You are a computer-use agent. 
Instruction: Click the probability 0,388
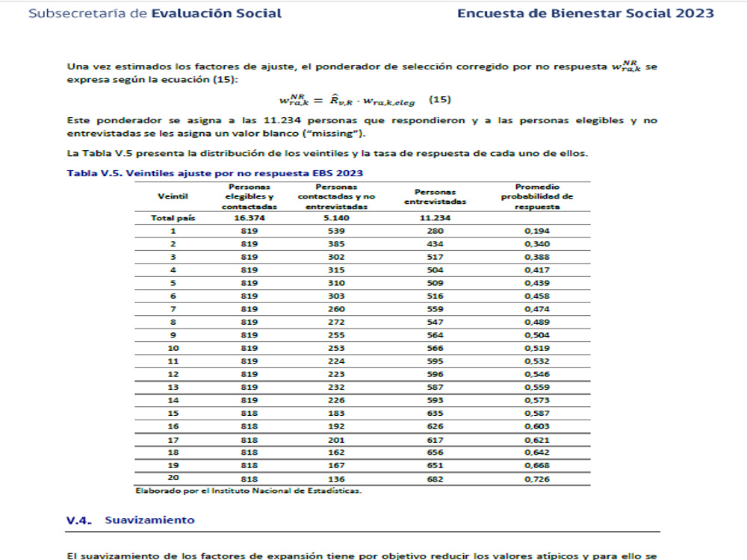pos(537,257)
